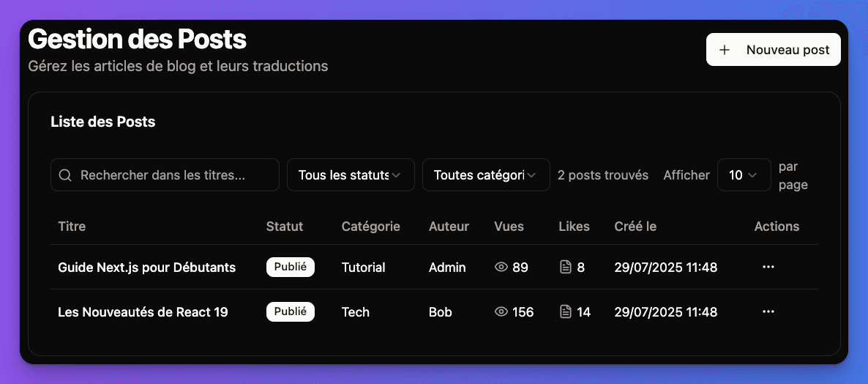The width and height of the screenshot is (868, 384).
Task: Open the Toutes catégories filter dropdown
Action: [x=486, y=175]
